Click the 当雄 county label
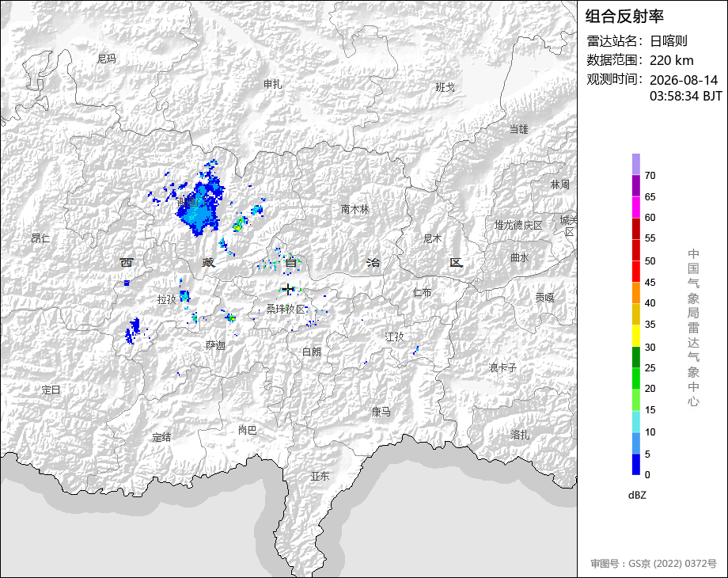The width and height of the screenshot is (728, 578). (518, 129)
